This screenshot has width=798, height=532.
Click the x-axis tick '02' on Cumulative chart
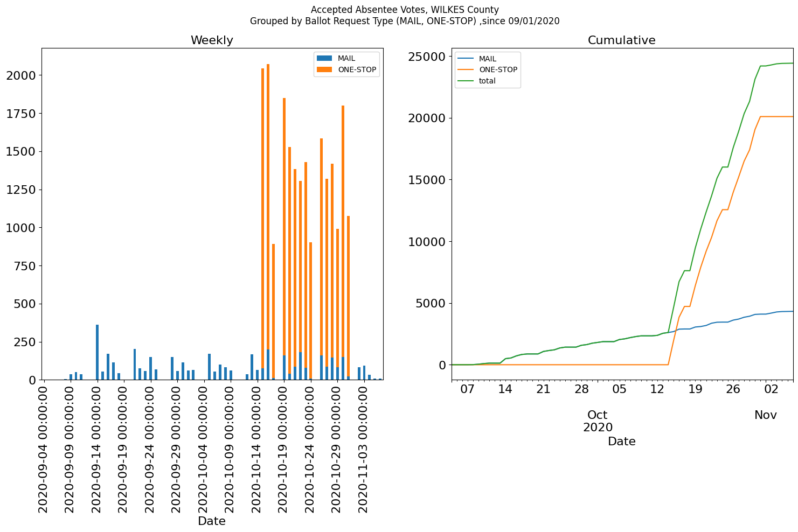[x=772, y=389]
